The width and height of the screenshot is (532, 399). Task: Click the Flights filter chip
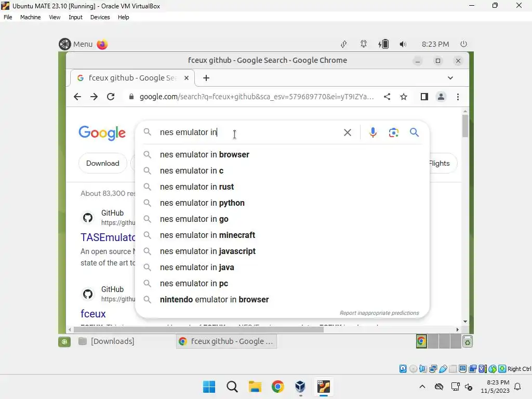pyautogui.click(x=443, y=163)
